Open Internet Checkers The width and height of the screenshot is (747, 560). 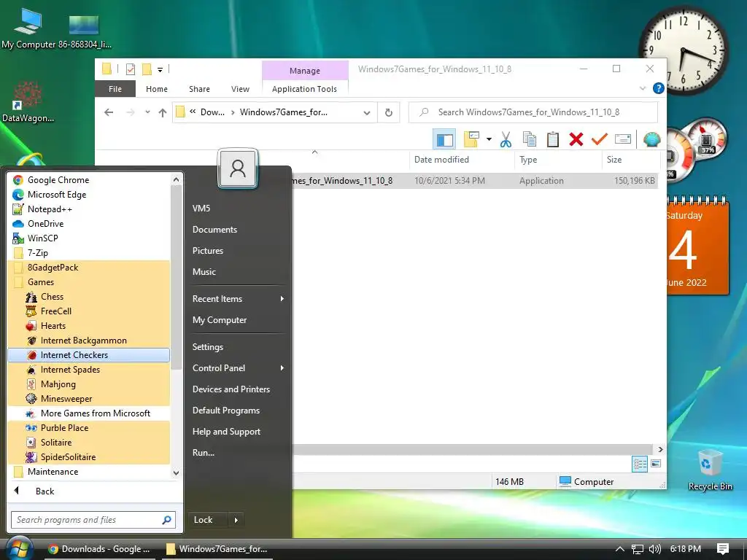[x=88, y=355]
